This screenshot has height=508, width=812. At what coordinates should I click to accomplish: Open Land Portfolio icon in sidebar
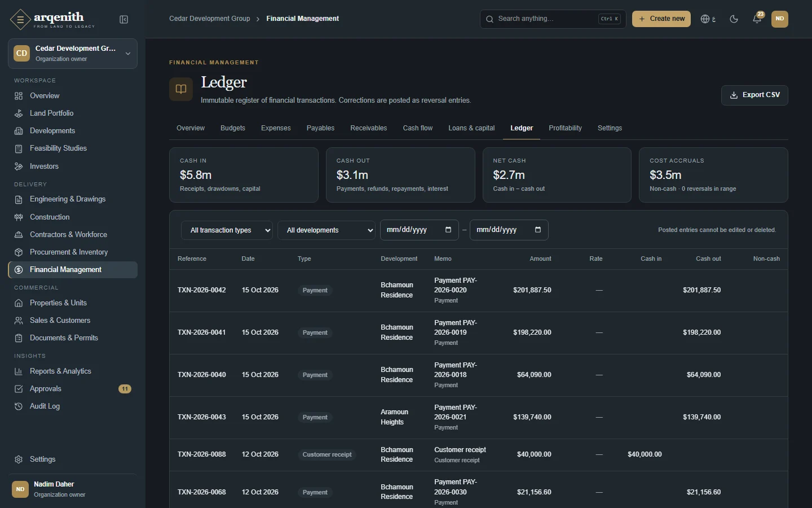19,113
